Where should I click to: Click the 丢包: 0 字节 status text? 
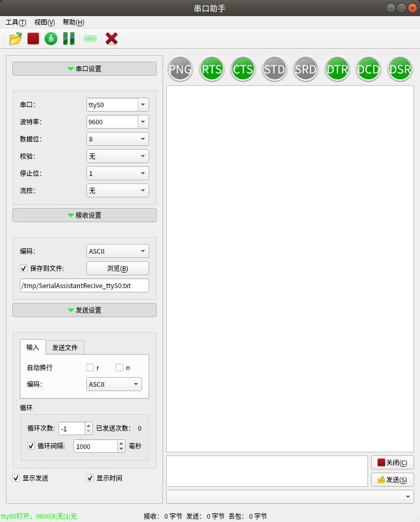point(248,516)
